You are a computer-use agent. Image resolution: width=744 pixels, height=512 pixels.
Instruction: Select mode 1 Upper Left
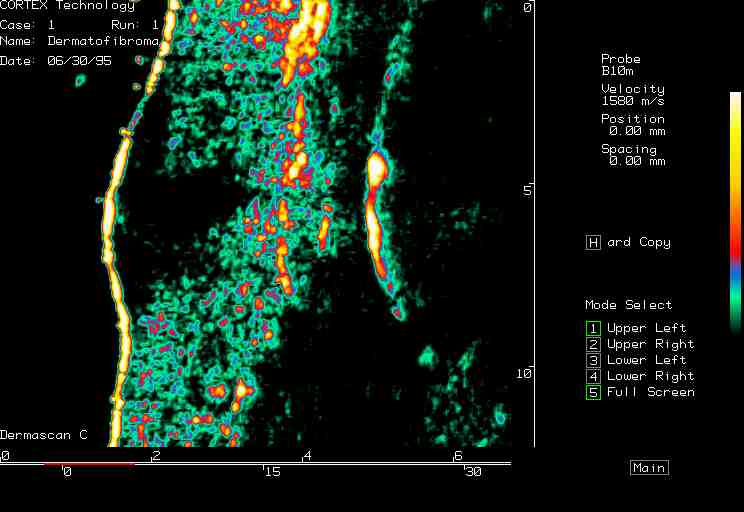[593, 328]
